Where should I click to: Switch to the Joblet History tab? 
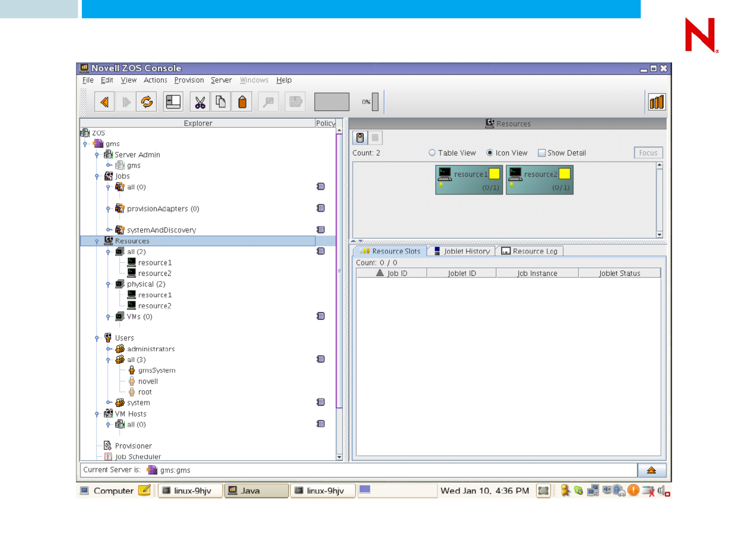click(x=462, y=251)
